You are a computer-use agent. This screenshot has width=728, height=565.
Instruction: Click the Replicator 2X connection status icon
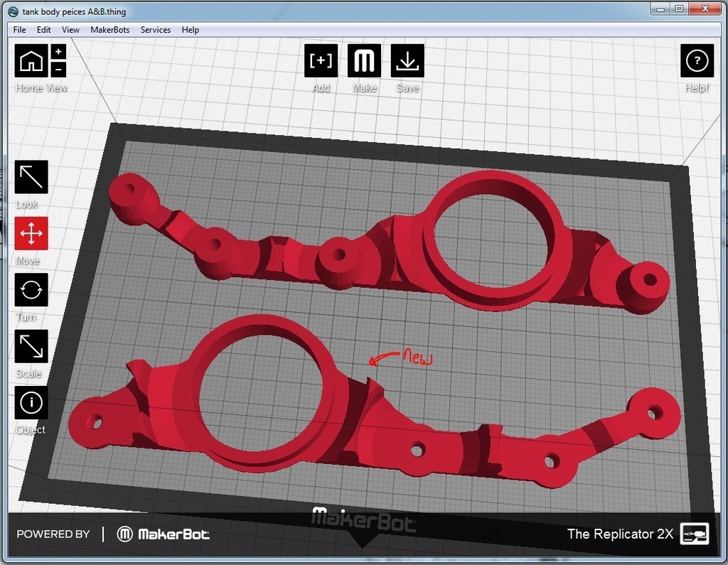pos(695,534)
